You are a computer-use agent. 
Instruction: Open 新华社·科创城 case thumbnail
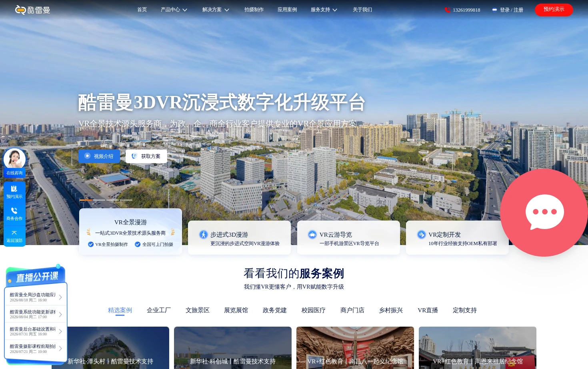coord(233,348)
